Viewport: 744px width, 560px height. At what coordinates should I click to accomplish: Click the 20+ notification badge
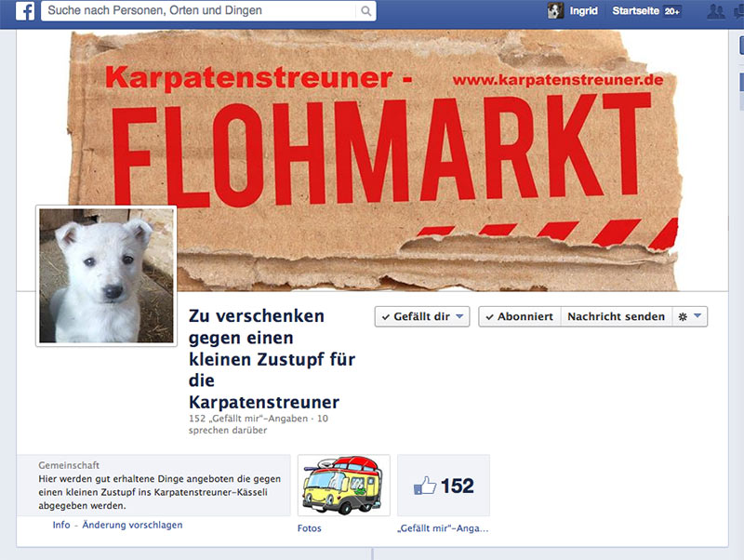point(671,11)
